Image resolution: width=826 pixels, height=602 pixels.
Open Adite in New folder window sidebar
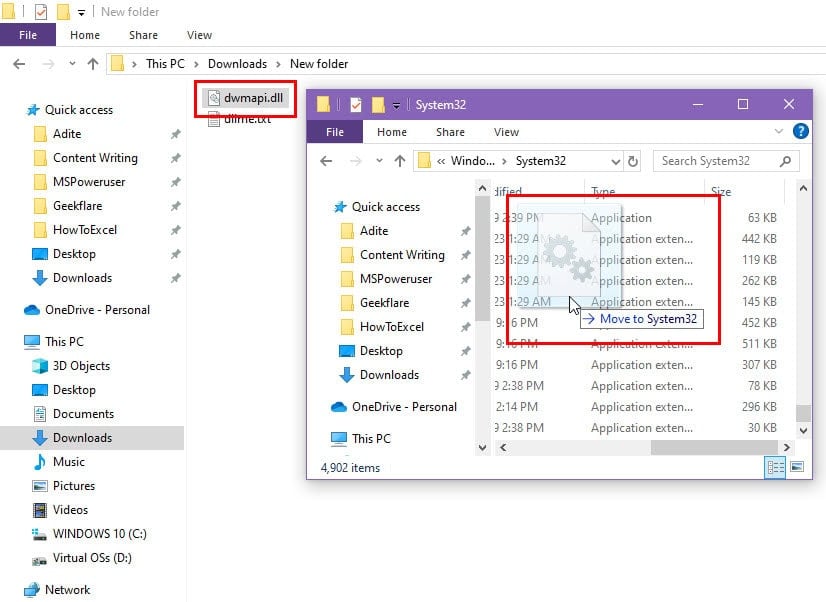67,134
